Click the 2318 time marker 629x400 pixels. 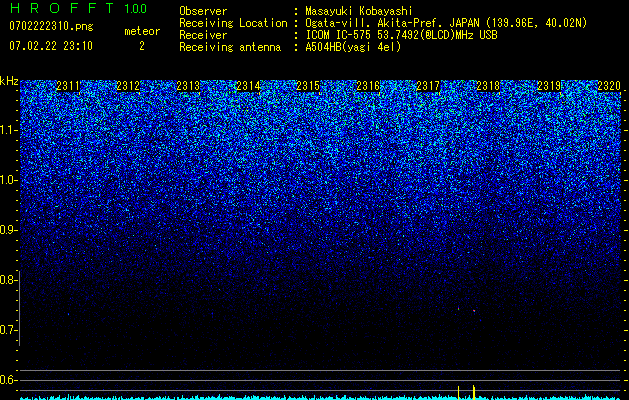489,86
